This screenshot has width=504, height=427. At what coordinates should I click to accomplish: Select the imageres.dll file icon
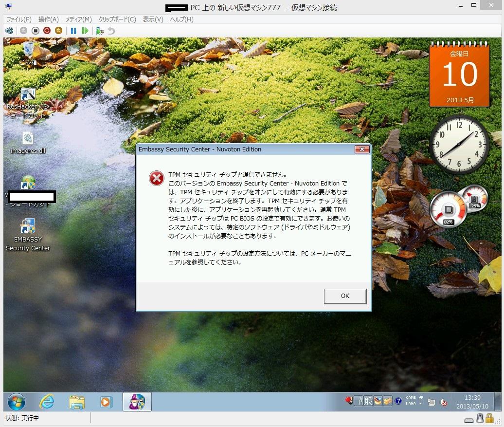pos(28,143)
